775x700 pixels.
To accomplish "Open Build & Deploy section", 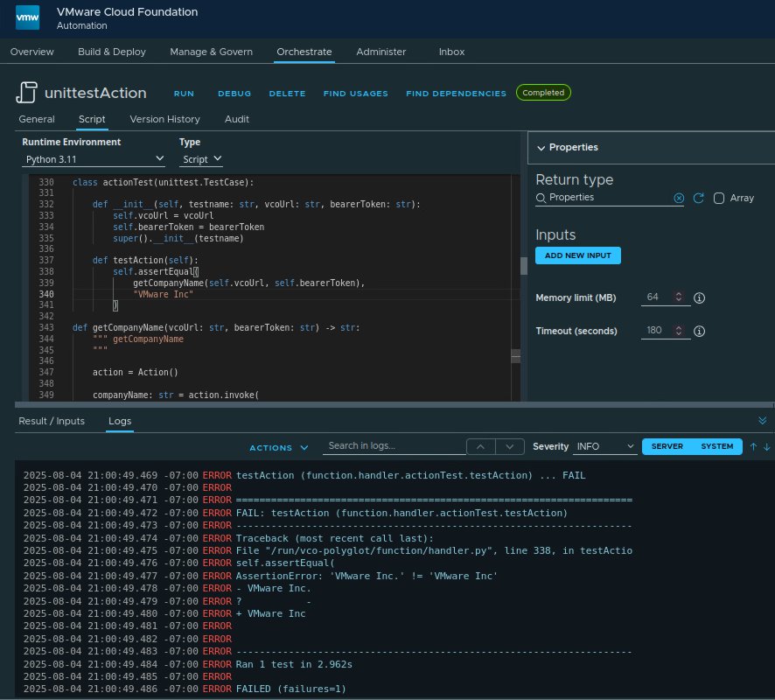I will [x=112, y=52].
